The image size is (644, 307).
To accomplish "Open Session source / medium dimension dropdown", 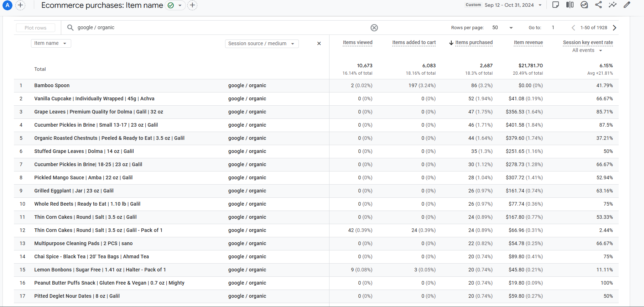I will tap(262, 43).
